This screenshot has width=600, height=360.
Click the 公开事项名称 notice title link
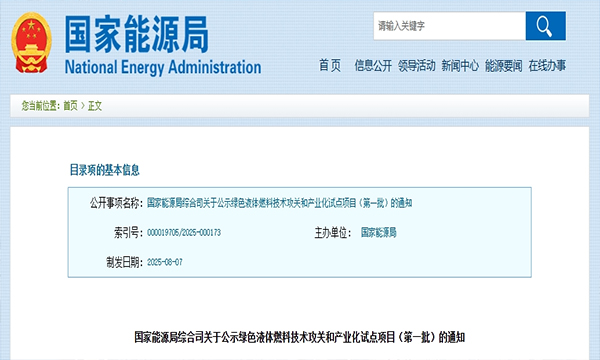280,203
